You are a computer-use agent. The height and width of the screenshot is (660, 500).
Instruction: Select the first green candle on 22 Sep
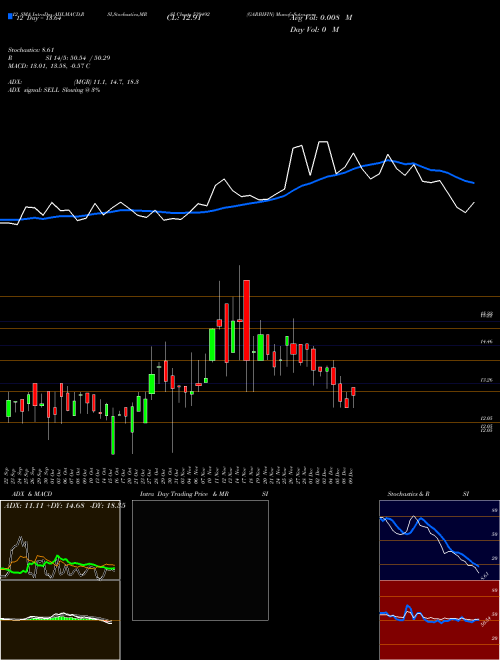click(8, 408)
